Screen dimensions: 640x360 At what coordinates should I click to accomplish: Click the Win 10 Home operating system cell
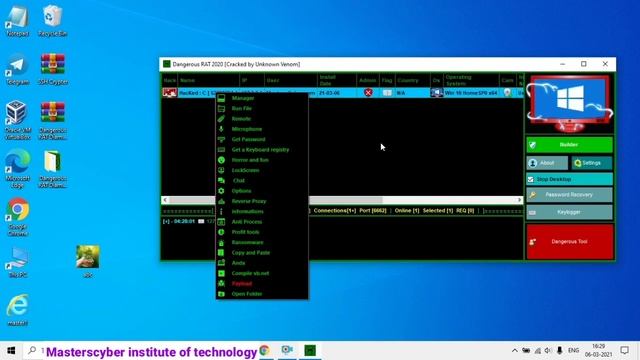click(471, 93)
